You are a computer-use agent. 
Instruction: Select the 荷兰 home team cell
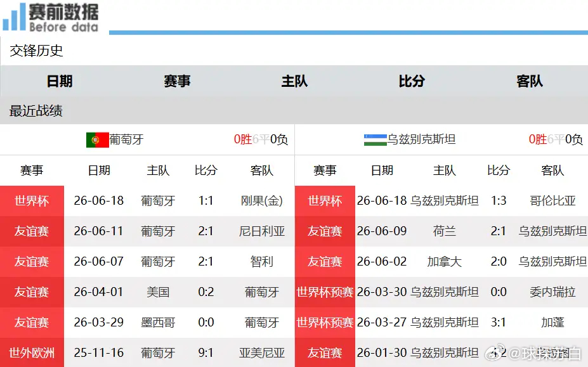point(445,231)
